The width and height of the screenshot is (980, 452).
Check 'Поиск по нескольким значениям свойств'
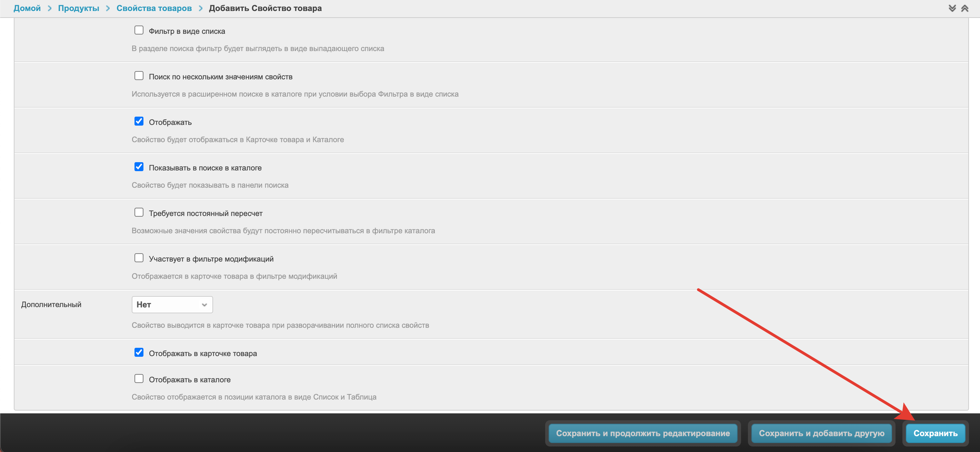pos(139,76)
